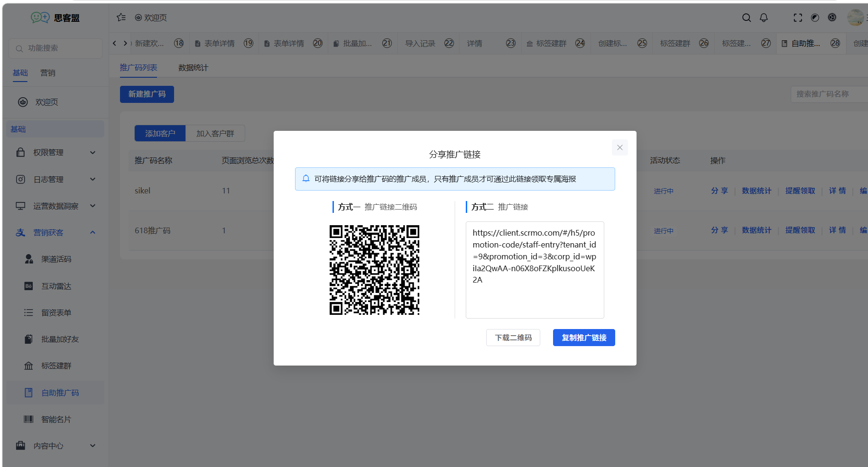This screenshot has width=868, height=467.
Task: Click the theme switch icon
Action: [815, 18]
